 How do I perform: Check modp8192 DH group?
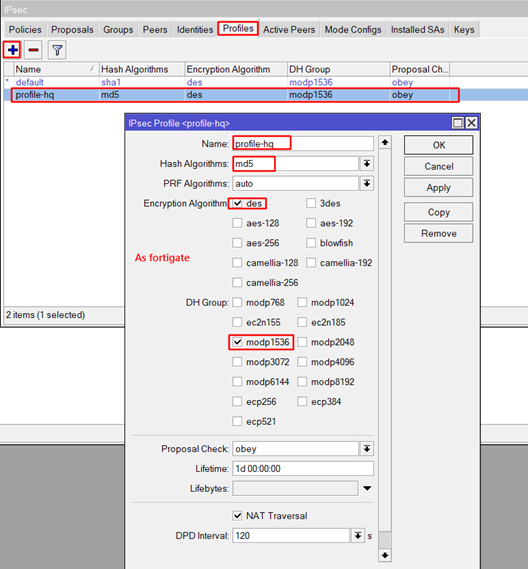[302, 382]
